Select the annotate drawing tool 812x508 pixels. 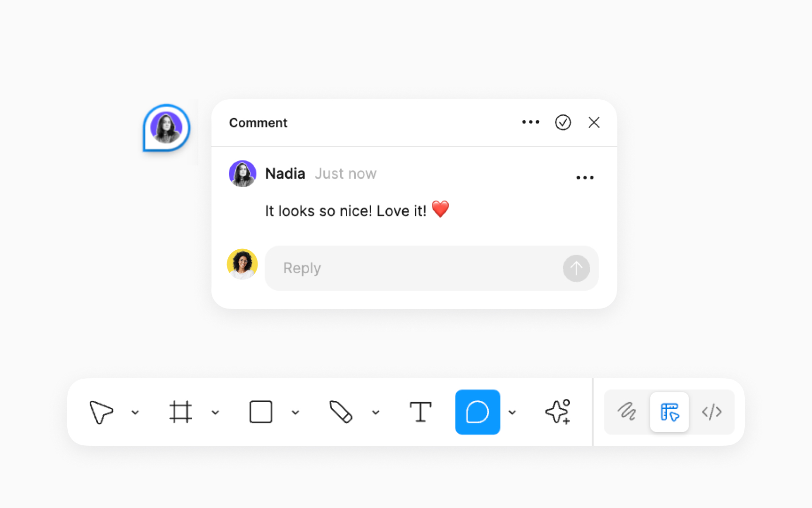click(626, 412)
